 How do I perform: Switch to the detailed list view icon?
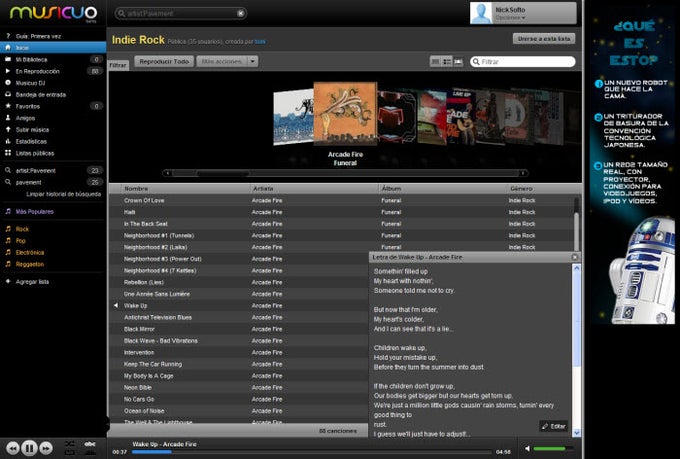tap(447, 62)
